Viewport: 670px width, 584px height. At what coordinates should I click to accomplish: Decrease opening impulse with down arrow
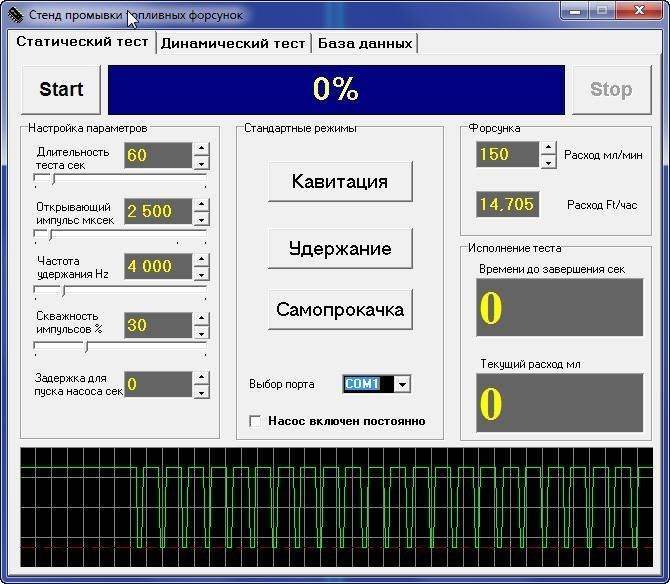tap(201, 218)
